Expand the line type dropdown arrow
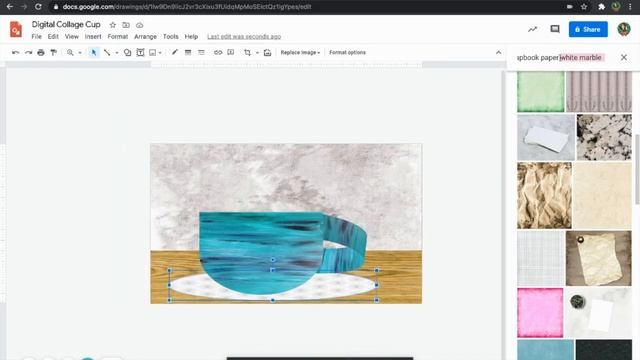Viewport: 640px width, 360px height. coord(117,53)
